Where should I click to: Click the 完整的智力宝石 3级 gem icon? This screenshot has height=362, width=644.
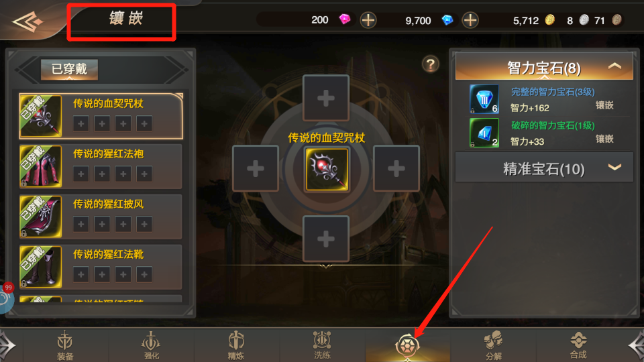point(484,99)
